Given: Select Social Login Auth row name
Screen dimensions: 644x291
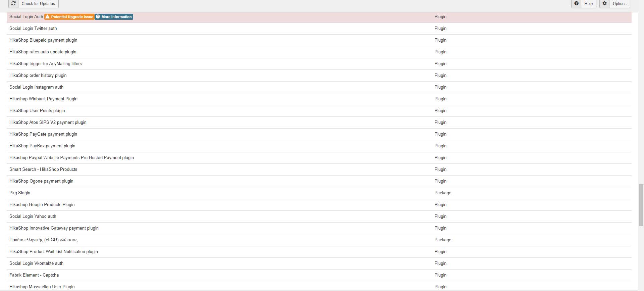Looking at the screenshot, I should click(x=26, y=16).
